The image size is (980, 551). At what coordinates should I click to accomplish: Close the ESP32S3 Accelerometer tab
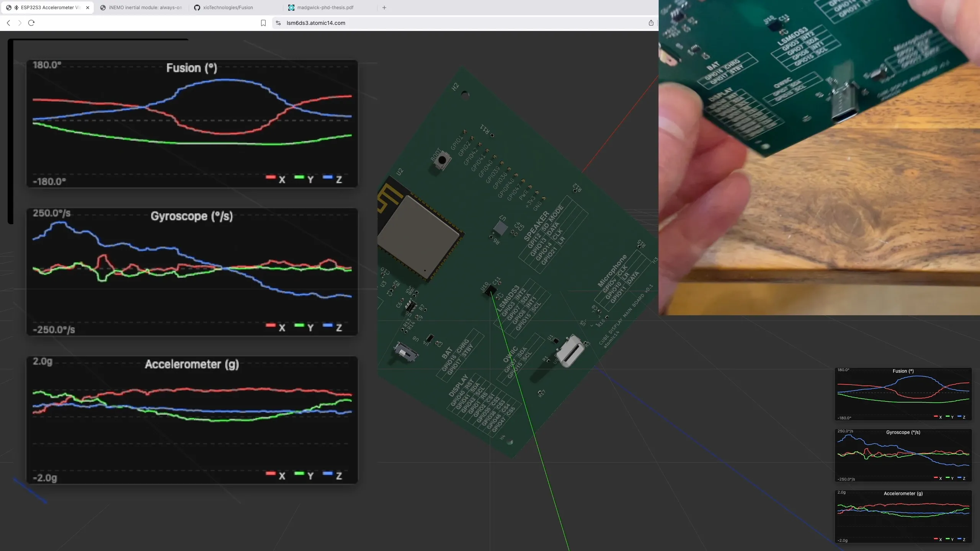coord(88,7)
